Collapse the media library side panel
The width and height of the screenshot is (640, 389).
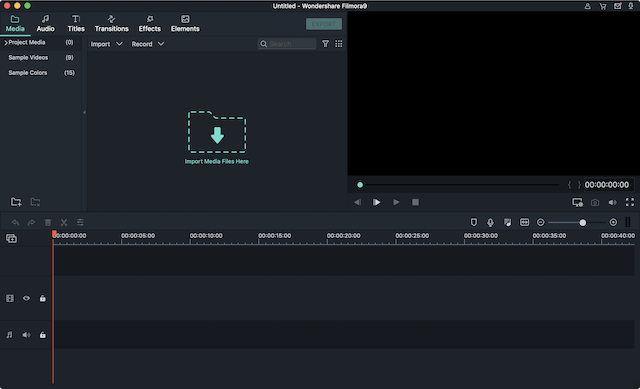(84, 112)
